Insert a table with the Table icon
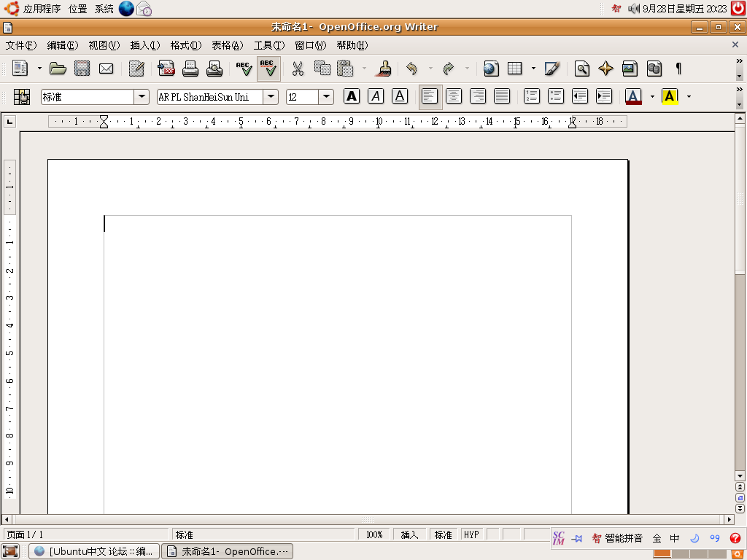 pos(515,69)
